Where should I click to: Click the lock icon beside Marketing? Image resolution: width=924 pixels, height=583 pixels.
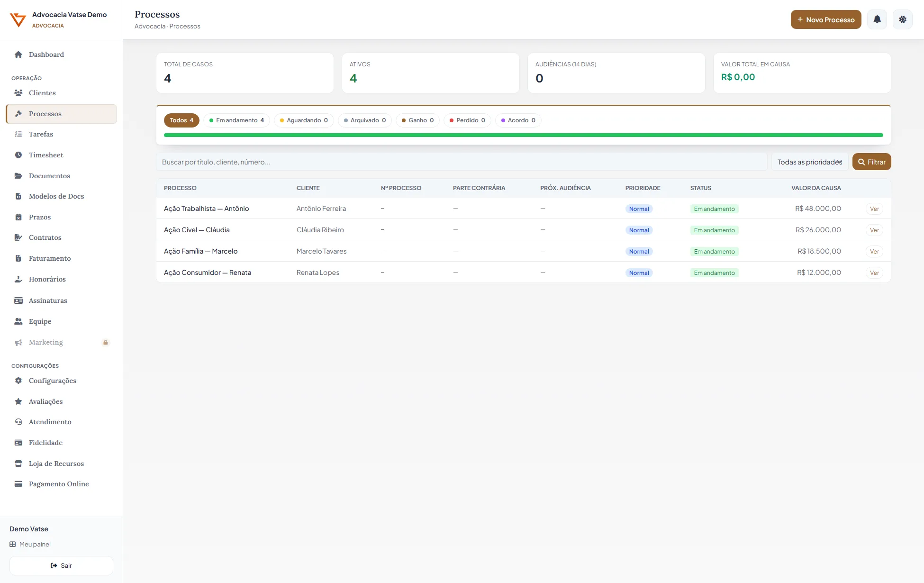(x=106, y=342)
